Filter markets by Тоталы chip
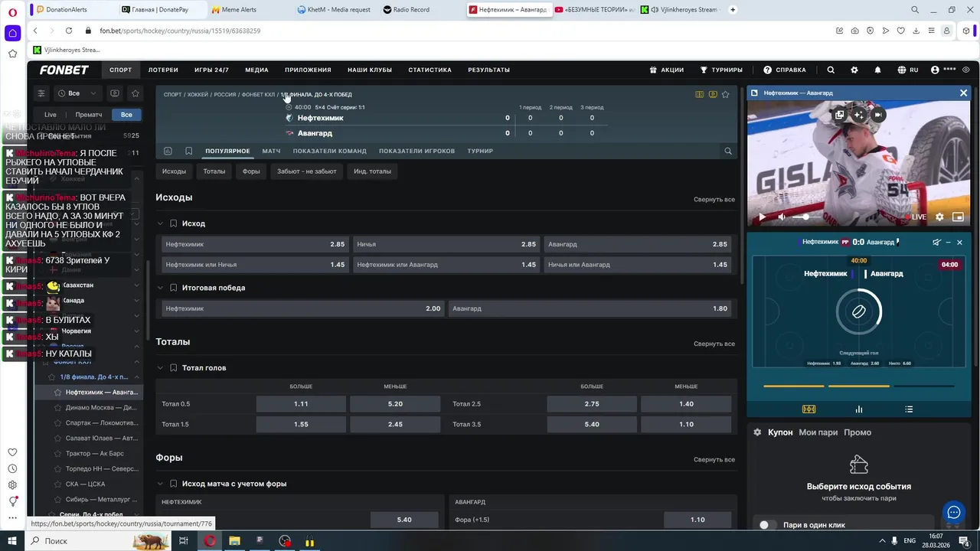Viewport: 980px width, 551px height. click(214, 171)
